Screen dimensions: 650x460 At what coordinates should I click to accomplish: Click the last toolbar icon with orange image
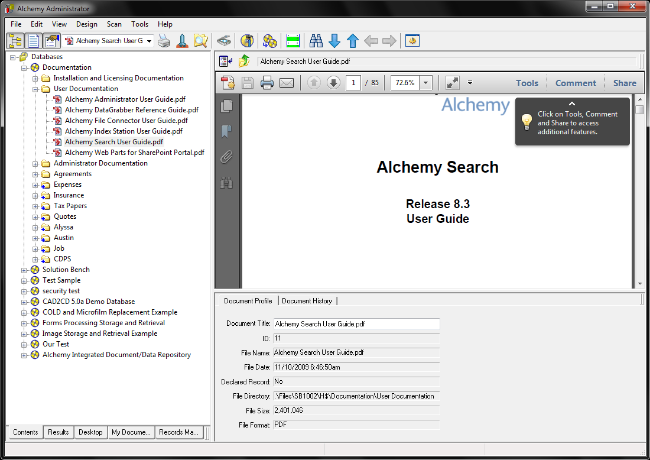[412, 41]
